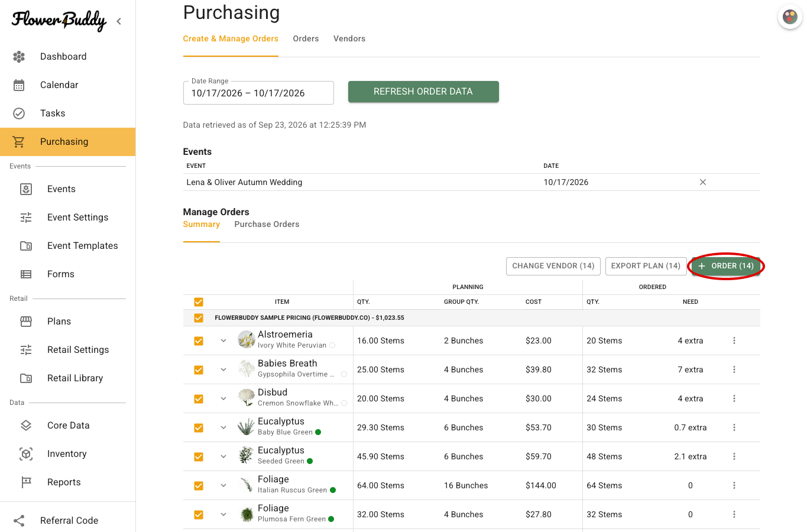Click the $144.00 cost for Italian Ruscus
The height and width of the screenshot is (532, 807).
point(541,485)
